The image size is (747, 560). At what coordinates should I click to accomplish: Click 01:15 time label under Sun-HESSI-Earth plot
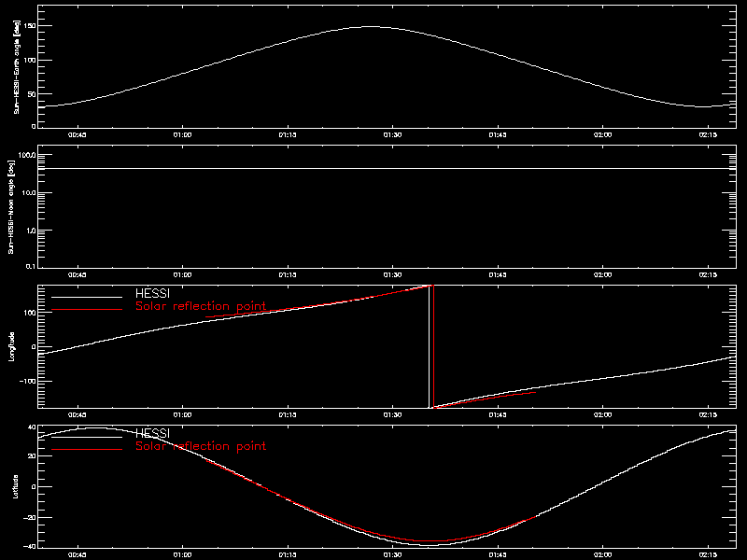(288, 135)
